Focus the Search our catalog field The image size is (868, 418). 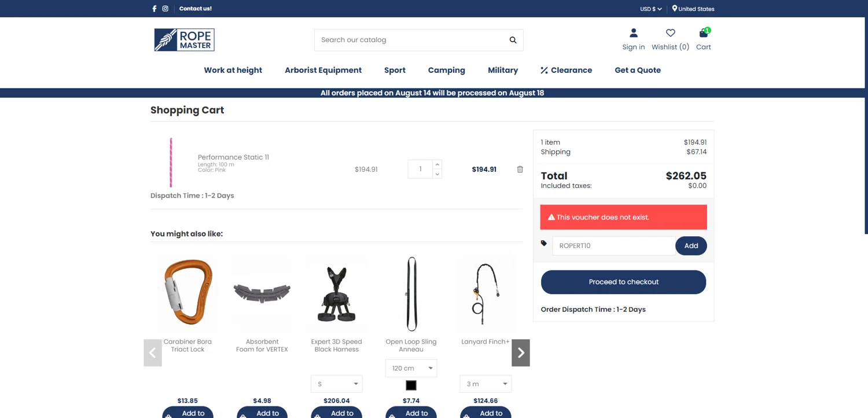tap(409, 40)
